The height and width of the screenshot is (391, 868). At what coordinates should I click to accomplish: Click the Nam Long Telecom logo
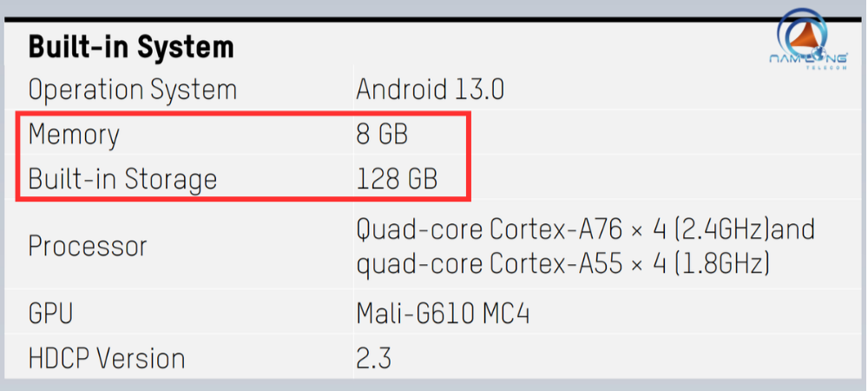click(809, 39)
